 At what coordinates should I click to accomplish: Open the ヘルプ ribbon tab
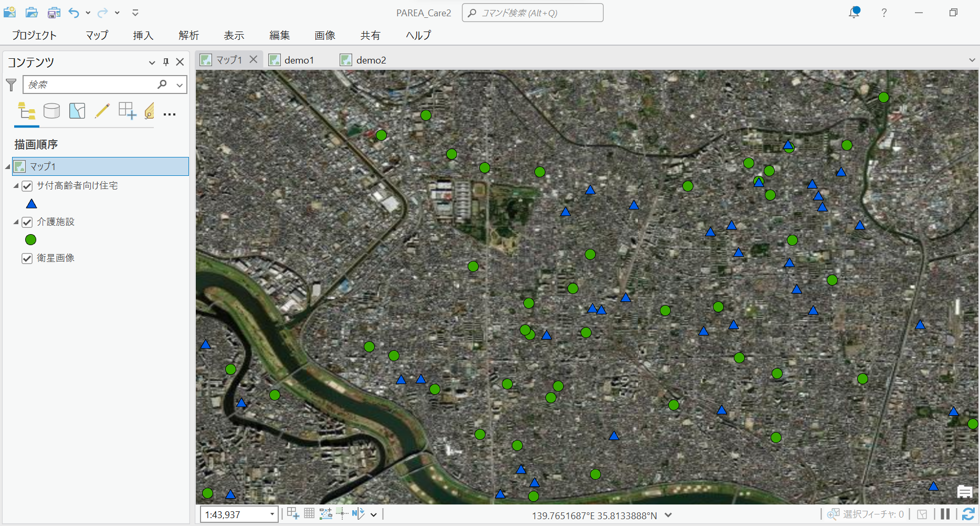coord(419,35)
